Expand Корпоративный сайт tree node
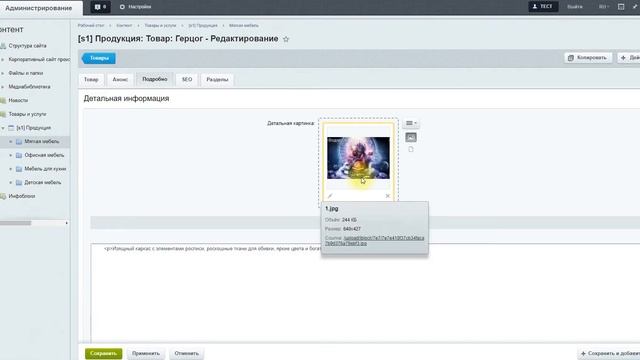Screen dimensions: 640x360 [x=2, y=60]
